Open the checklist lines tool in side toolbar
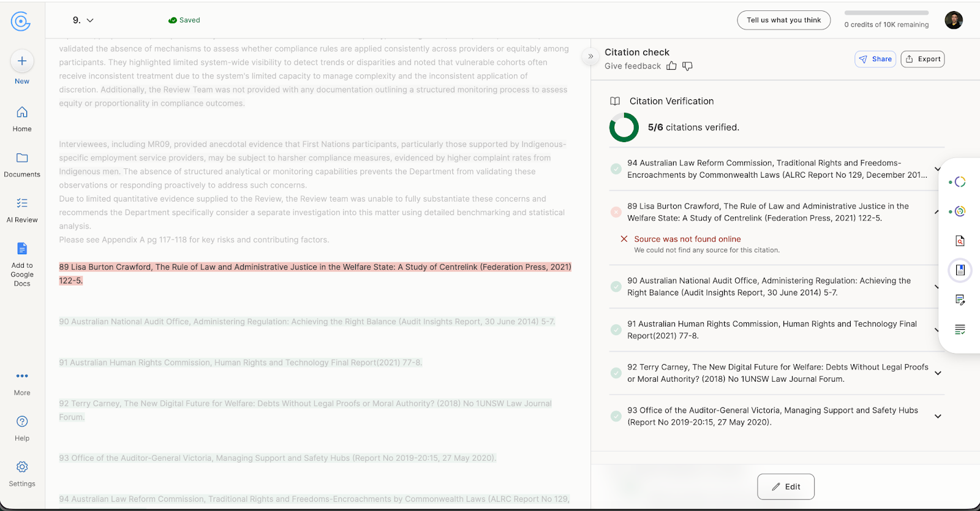The height and width of the screenshot is (511, 980). coord(960,330)
